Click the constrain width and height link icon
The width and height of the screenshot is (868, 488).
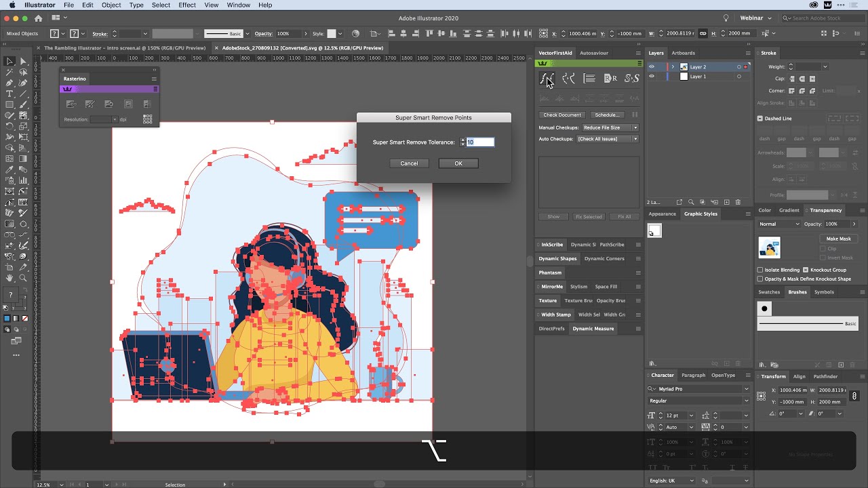click(703, 33)
